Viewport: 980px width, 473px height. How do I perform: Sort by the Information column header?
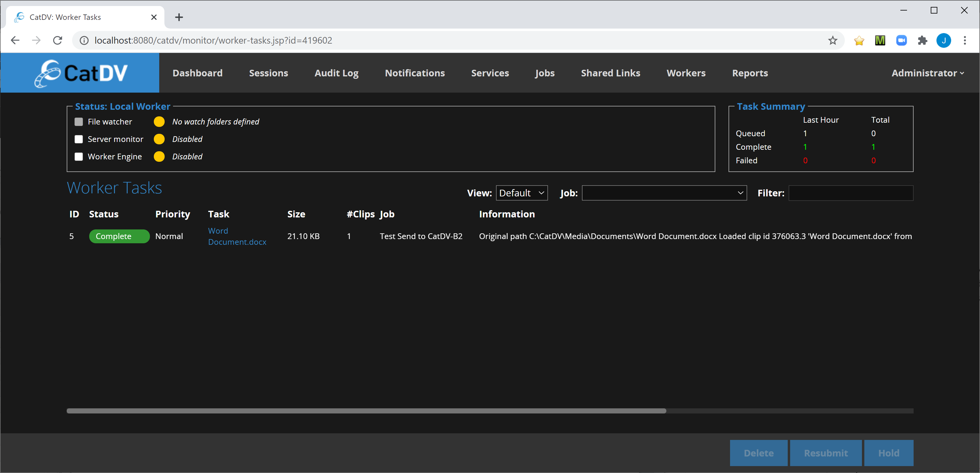507,214
